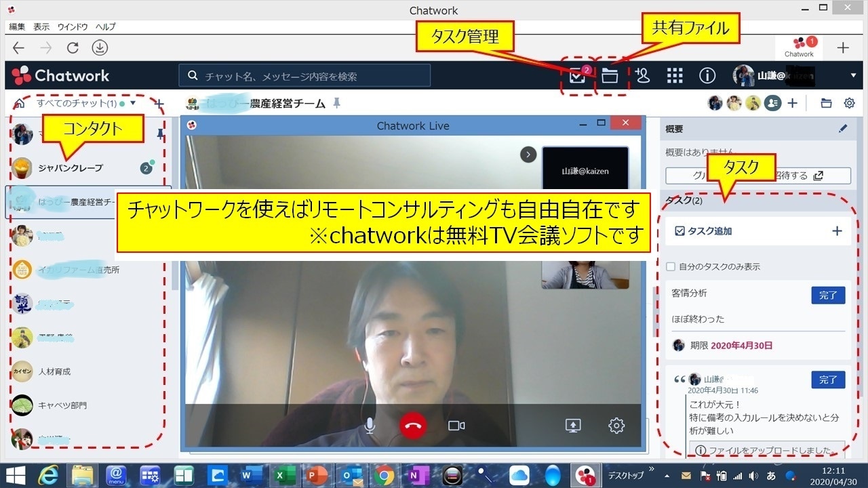The image size is (868, 488).
Task: Open the ジャパンクレープ chat
Action: click(x=87, y=167)
